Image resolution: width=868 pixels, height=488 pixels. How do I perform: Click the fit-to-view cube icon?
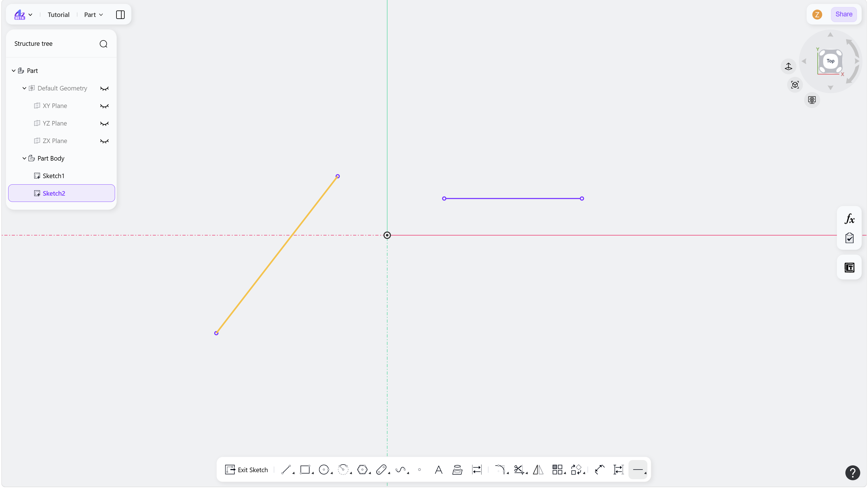795,85
